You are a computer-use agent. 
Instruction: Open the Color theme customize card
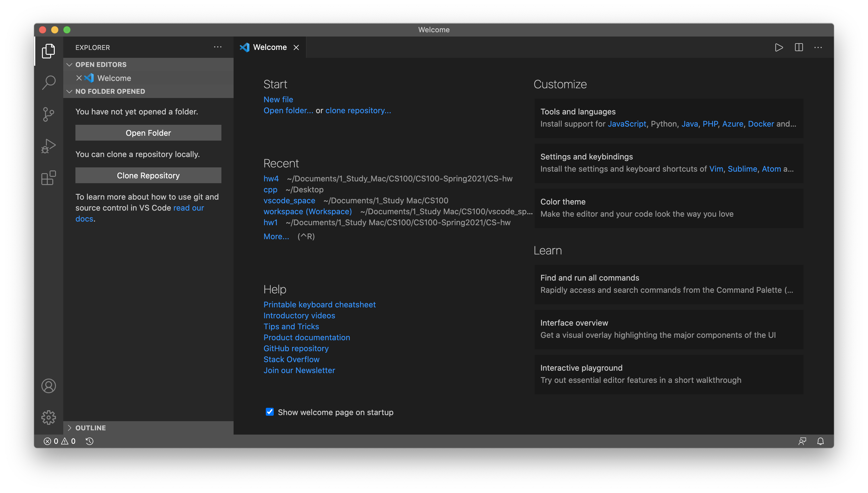[x=668, y=208]
